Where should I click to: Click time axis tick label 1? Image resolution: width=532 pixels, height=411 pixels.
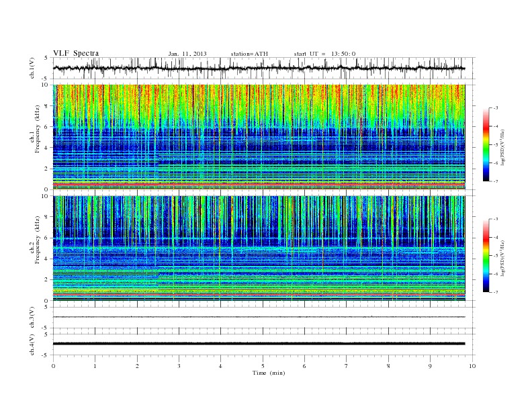(x=95, y=366)
